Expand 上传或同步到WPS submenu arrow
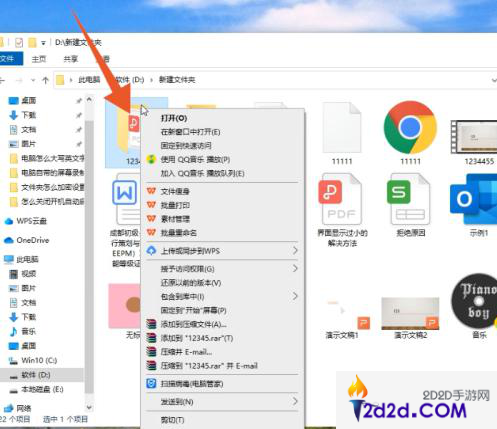 (x=295, y=250)
